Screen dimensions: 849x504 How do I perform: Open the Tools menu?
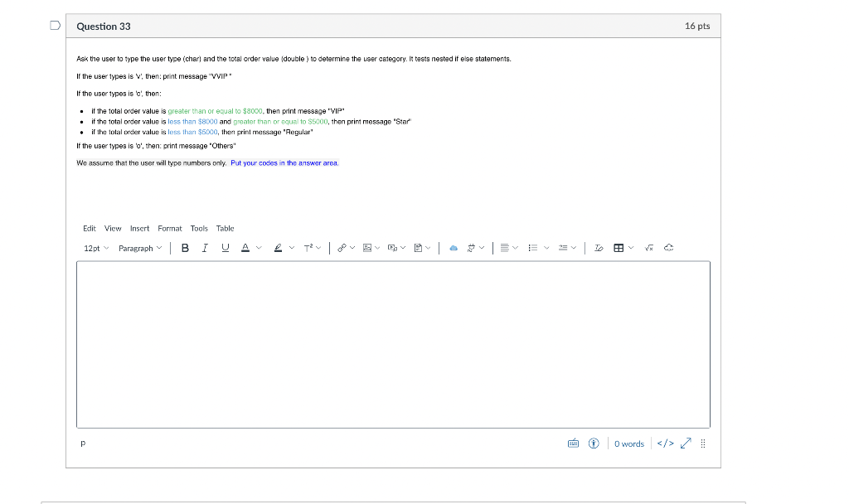tap(199, 228)
